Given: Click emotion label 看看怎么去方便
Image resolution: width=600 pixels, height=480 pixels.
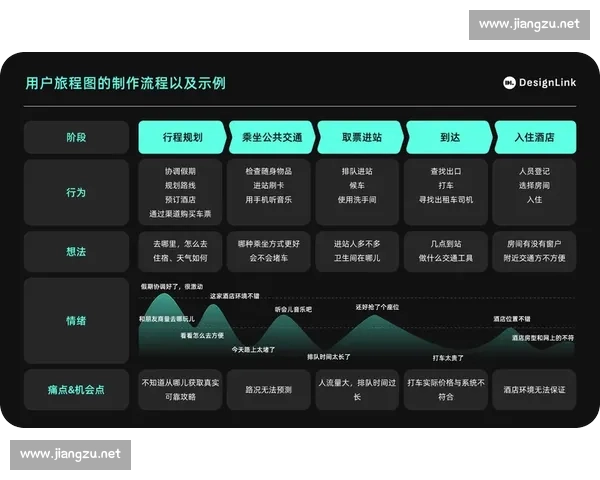Looking at the screenshot, I should coord(202,335).
